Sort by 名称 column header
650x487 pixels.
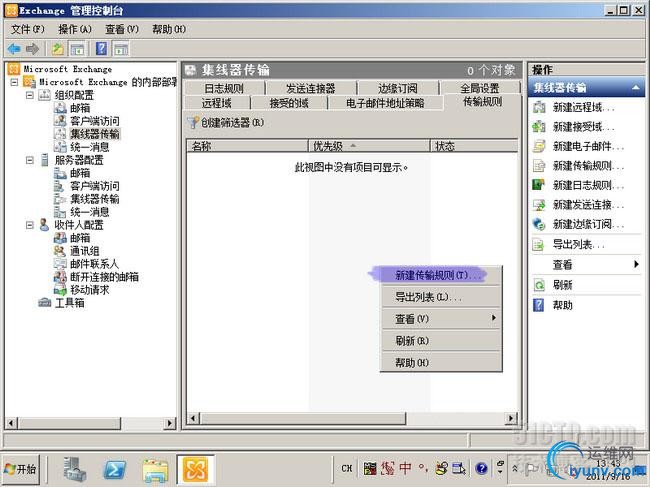click(x=247, y=146)
